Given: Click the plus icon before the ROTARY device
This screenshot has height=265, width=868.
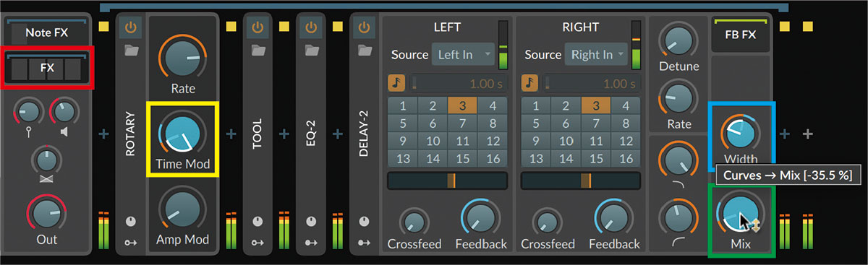Looking at the screenshot, I should tap(103, 134).
